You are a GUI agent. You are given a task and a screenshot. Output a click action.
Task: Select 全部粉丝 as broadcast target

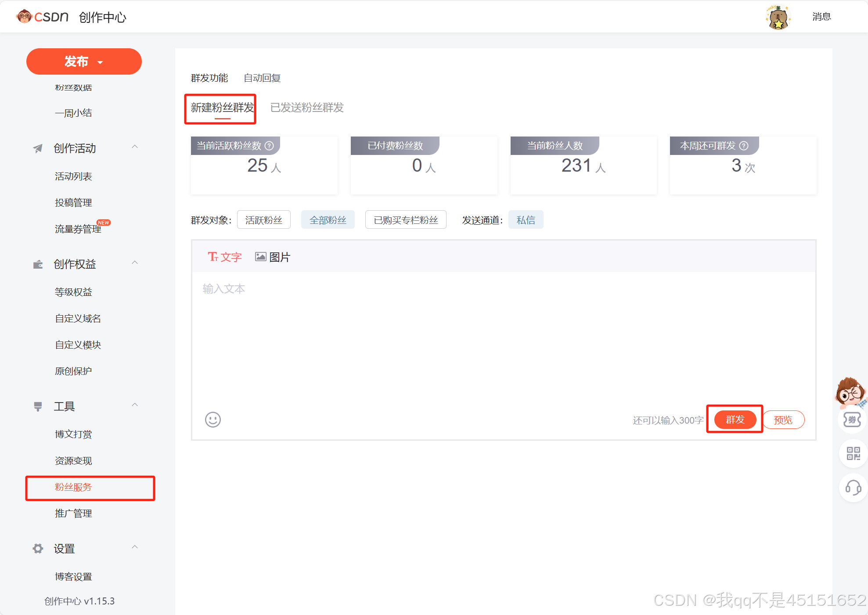click(328, 220)
